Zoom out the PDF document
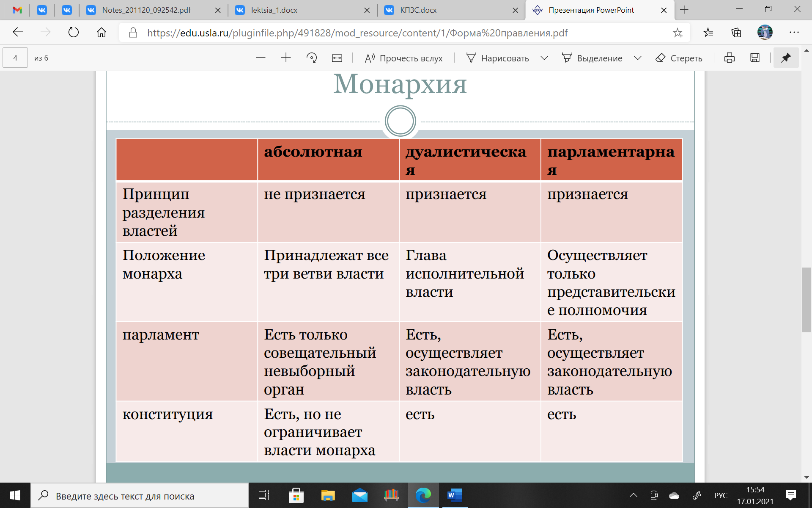Screen dimensions: 812x508 point(261,58)
